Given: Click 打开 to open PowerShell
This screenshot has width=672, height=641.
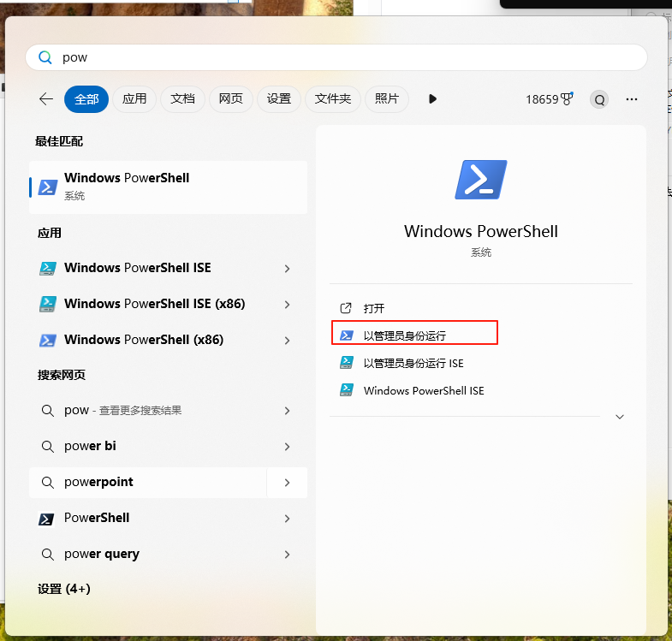Looking at the screenshot, I should (374, 308).
